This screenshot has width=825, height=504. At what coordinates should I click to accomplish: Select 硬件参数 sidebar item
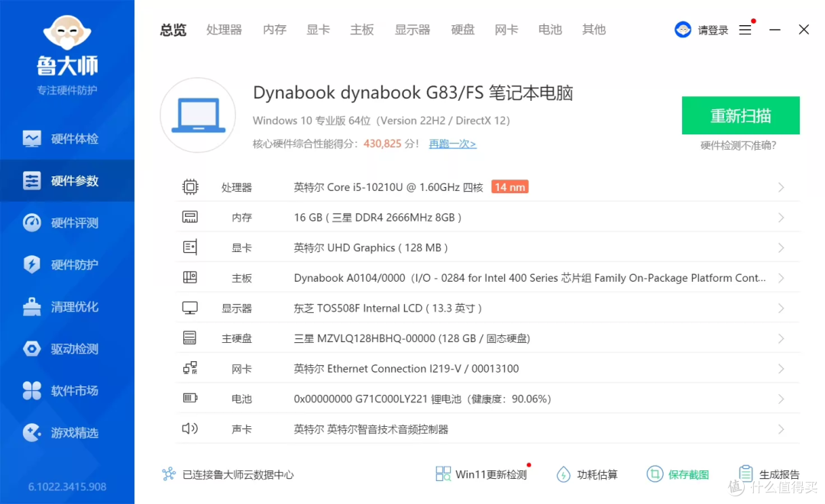coord(66,181)
